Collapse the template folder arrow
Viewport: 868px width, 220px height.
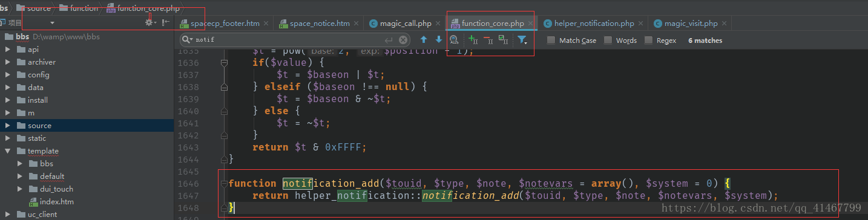pos(8,151)
